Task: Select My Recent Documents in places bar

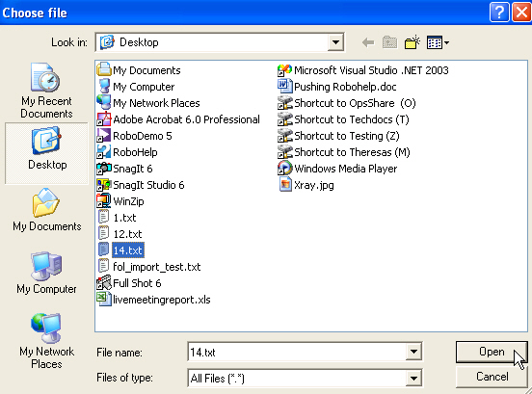Action: click(46, 91)
